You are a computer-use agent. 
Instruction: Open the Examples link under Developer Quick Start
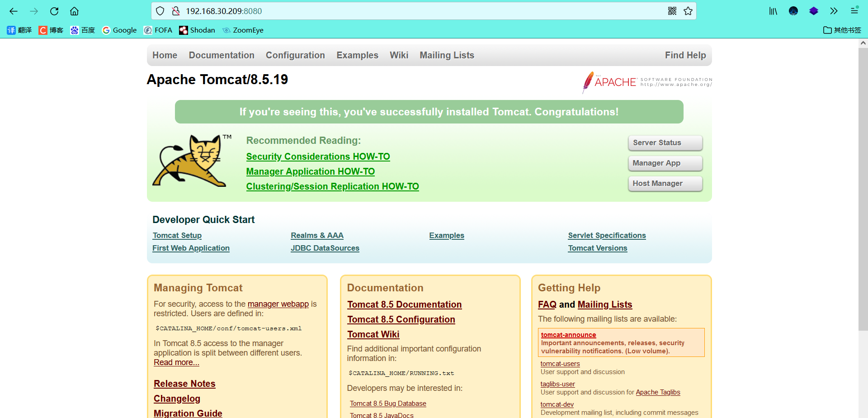tap(447, 235)
